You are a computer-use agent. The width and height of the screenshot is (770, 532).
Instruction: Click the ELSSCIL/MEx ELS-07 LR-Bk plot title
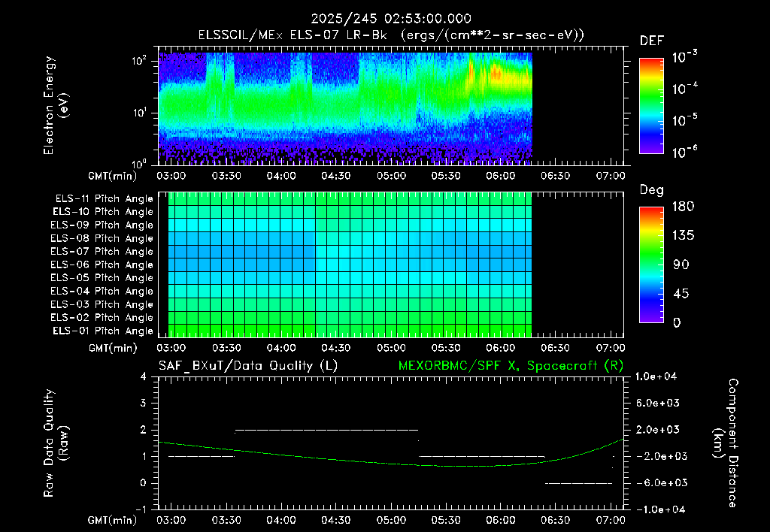coord(391,35)
